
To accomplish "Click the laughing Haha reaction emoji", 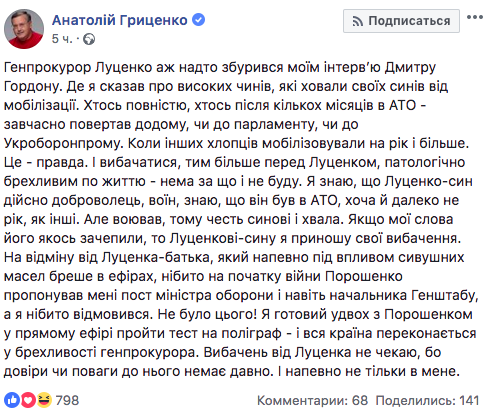I will [44, 400].
